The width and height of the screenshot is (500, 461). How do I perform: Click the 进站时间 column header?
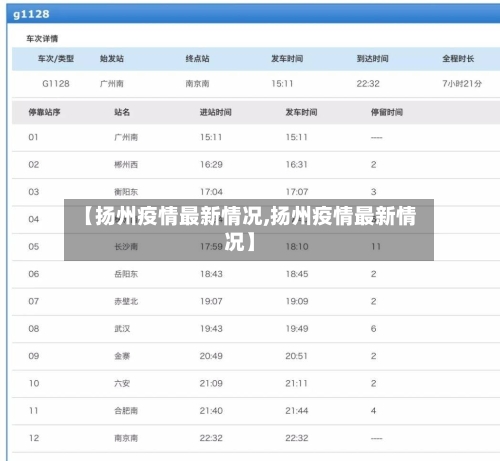coord(216,112)
